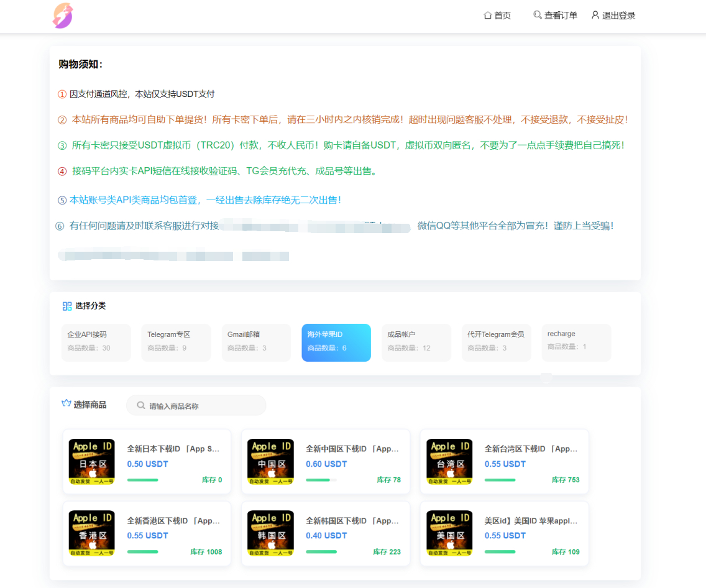Click the house icon beside 首页

488,15
